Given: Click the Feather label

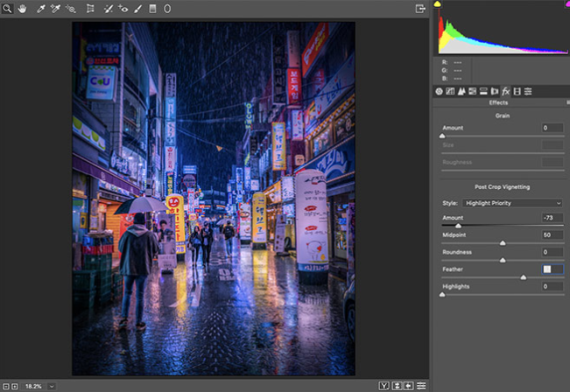Looking at the screenshot, I should pos(453,269).
